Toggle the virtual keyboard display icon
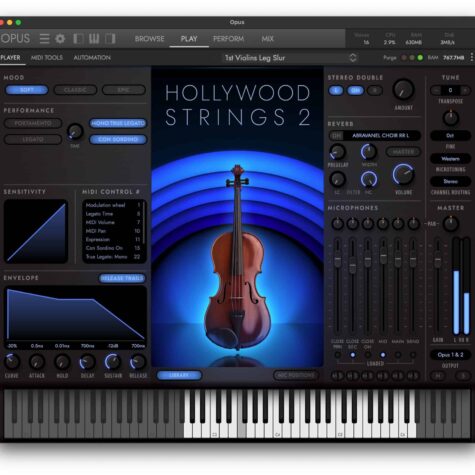This screenshot has height=475, width=475. tap(94, 39)
